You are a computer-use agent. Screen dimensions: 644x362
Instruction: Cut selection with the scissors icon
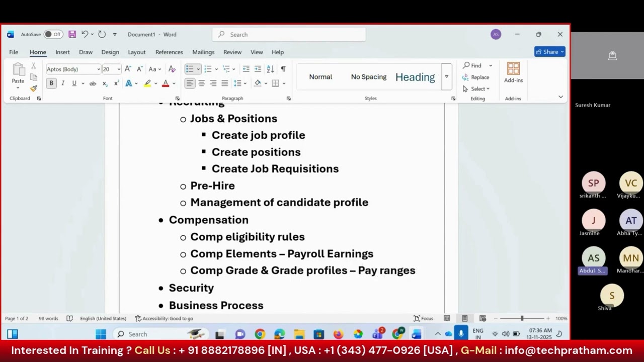coord(34,66)
